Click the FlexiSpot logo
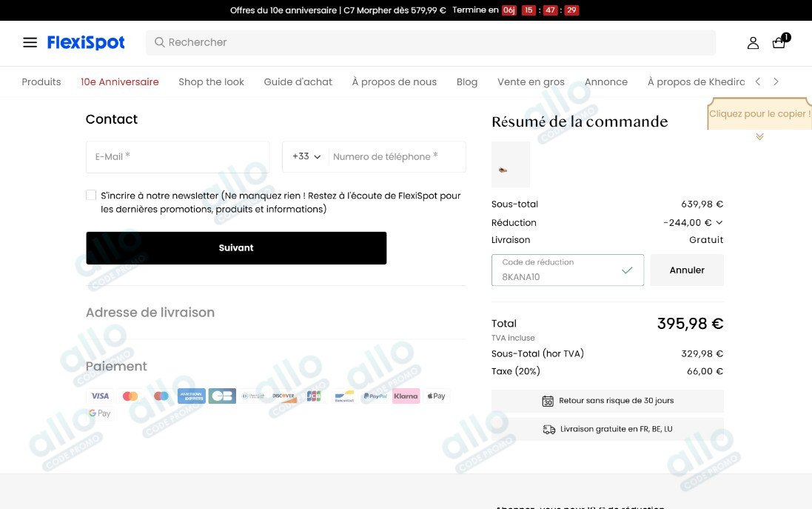 pyautogui.click(x=86, y=42)
